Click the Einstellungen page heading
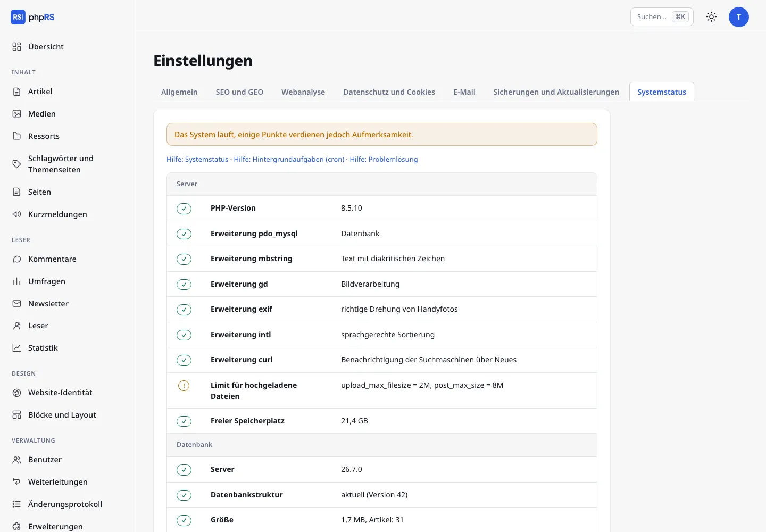This screenshot has width=766, height=532. [x=203, y=61]
